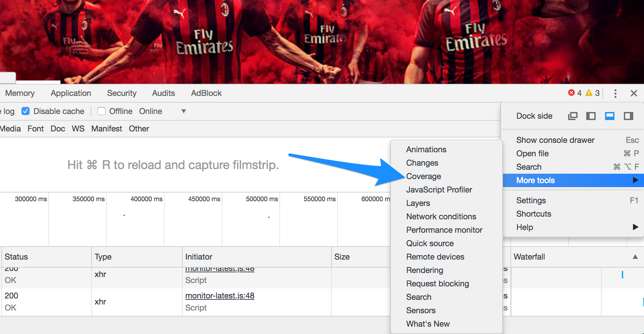Dock DevTools to right icon

[629, 116]
